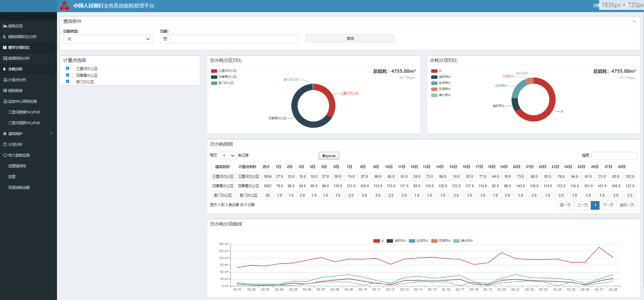Click the 查询 button
Viewport: 644px width, 300px height.
pos(350,38)
